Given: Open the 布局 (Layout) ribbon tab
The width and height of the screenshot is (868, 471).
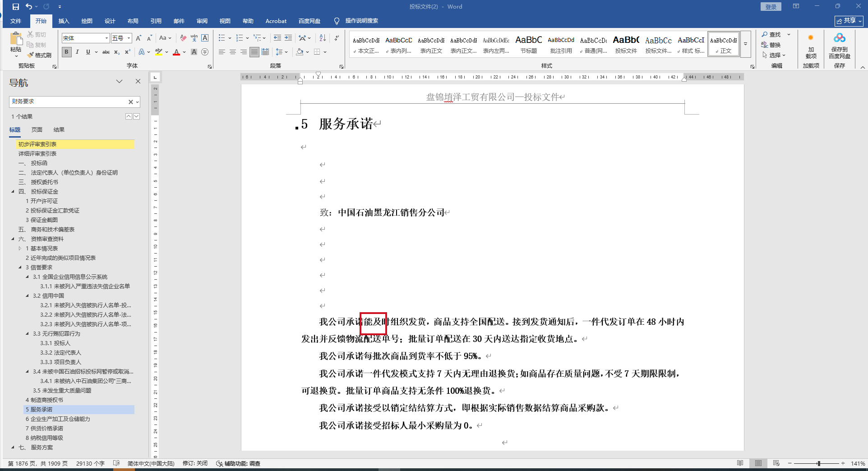Looking at the screenshot, I should [133, 21].
